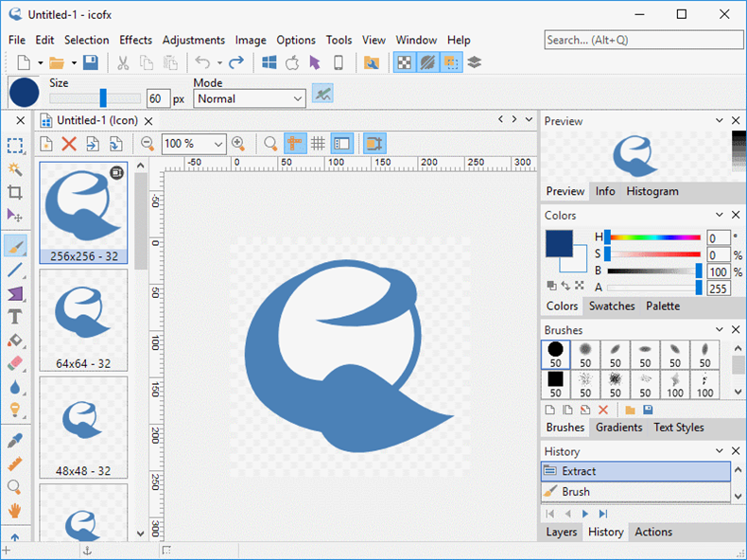Toggle the orange crosshair center lines
The height and width of the screenshot is (560, 747).
pos(295,144)
